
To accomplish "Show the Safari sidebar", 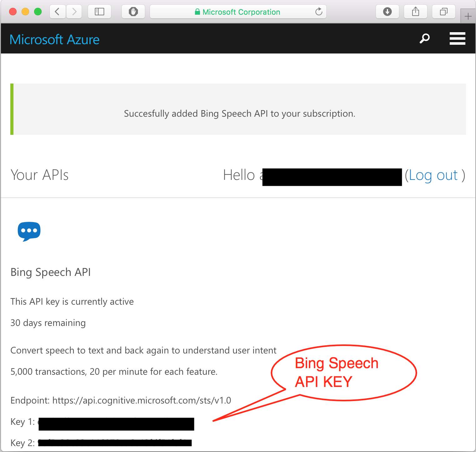I will pos(100,12).
